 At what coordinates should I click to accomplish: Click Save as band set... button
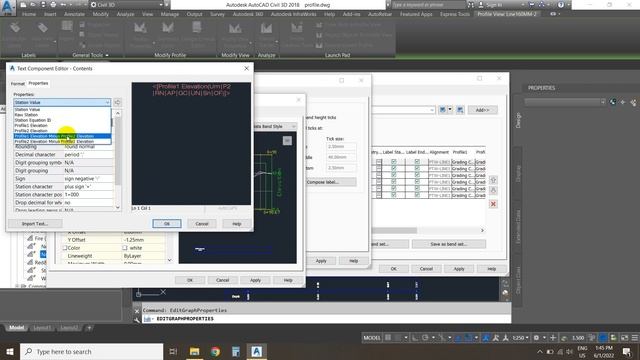click(449, 244)
